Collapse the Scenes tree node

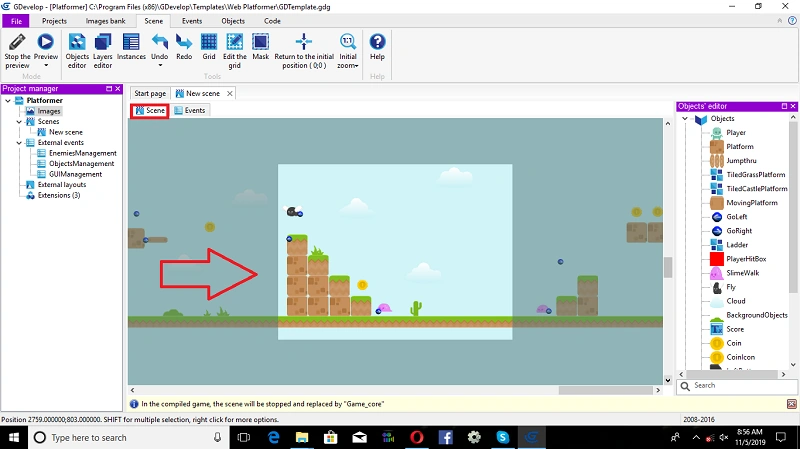click(19, 121)
